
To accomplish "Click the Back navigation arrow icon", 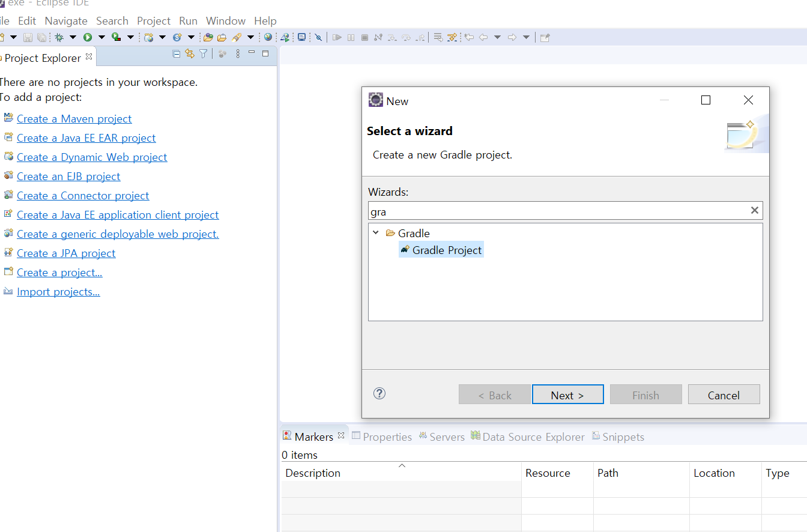I will pyautogui.click(x=483, y=37).
